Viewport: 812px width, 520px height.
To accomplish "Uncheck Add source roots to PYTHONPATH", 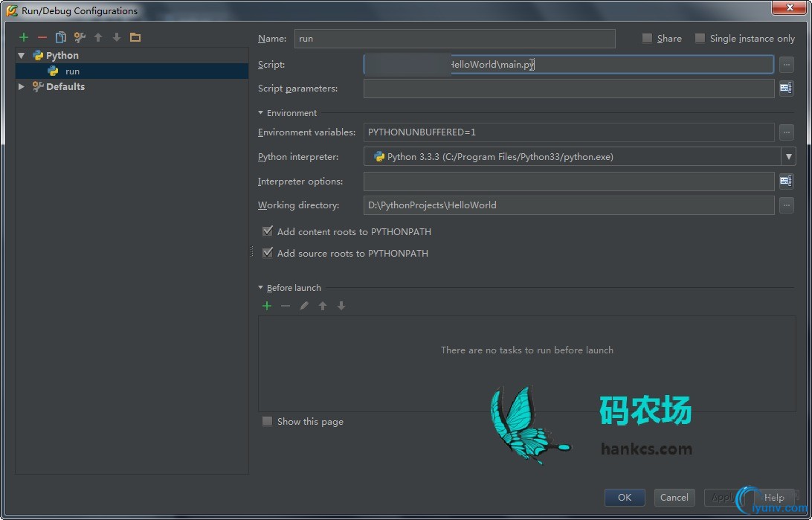I will tap(267, 253).
